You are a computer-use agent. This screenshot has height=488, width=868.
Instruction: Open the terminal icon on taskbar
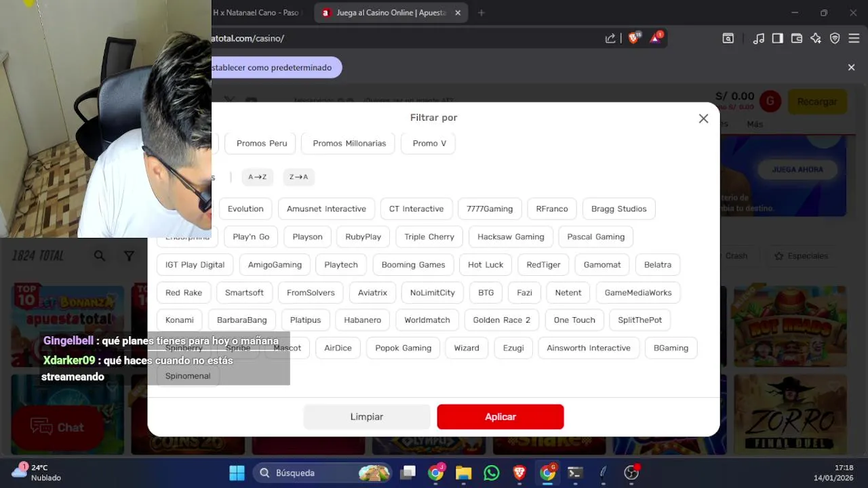click(x=575, y=472)
